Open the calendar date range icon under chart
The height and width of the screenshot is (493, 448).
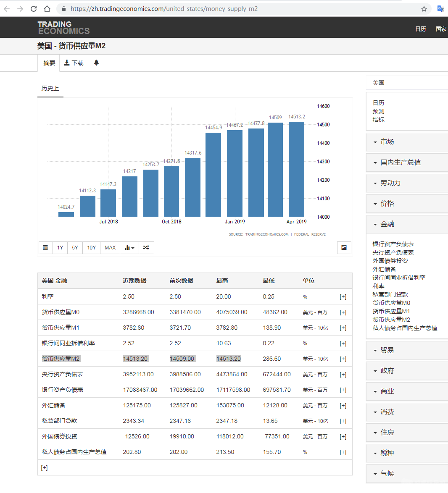(46, 248)
